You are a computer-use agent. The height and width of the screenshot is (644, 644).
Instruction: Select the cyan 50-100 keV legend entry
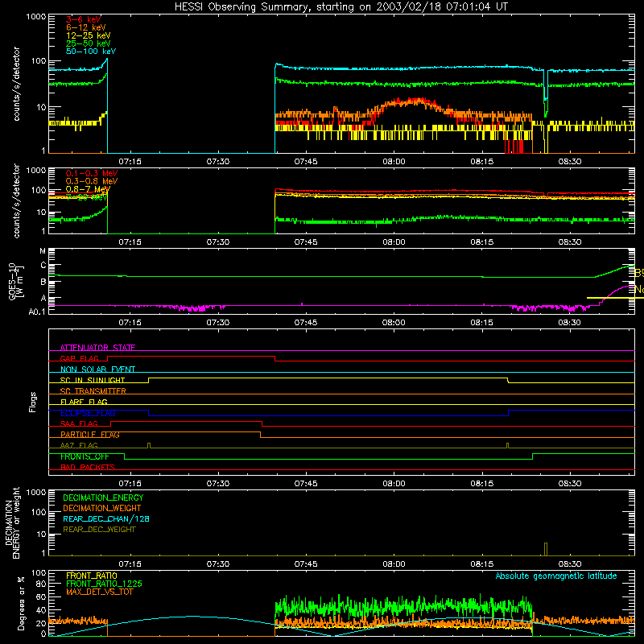pyautogui.click(x=91, y=52)
